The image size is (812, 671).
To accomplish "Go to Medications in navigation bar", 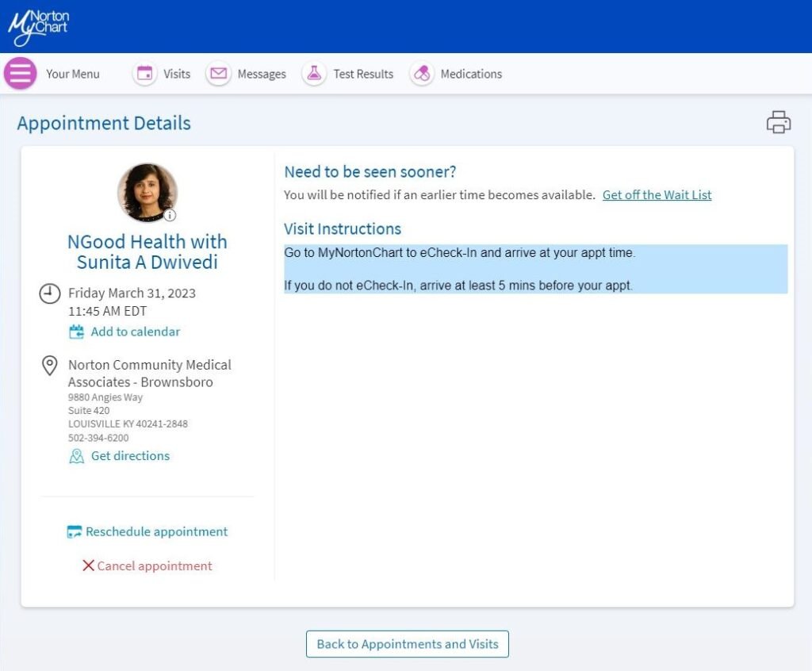I will coord(471,74).
